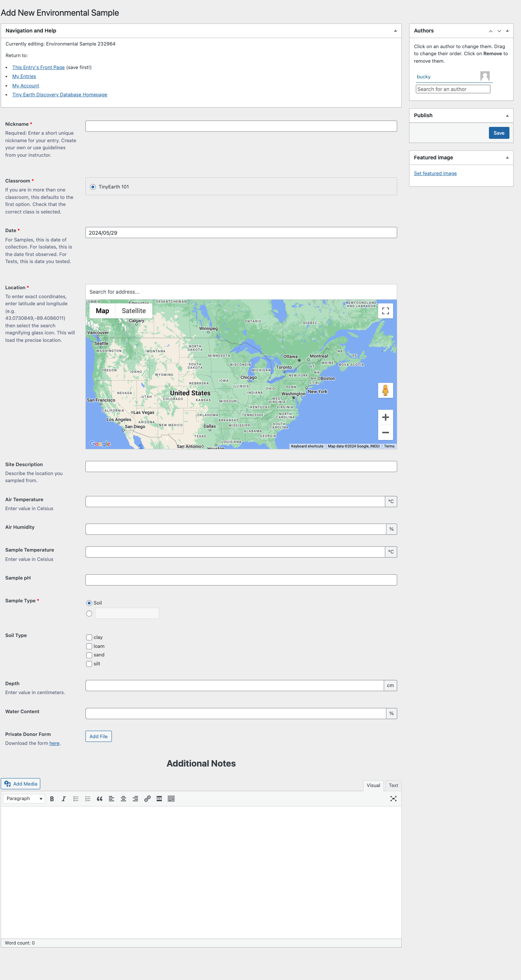The width and height of the screenshot is (521, 980).
Task: Move the Authors panel down
Action: pos(499,31)
